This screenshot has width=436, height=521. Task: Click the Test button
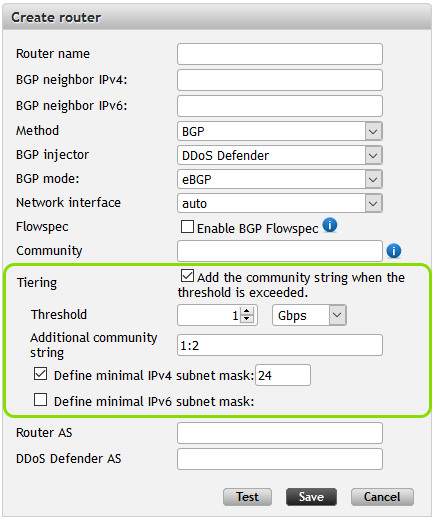[247, 497]
